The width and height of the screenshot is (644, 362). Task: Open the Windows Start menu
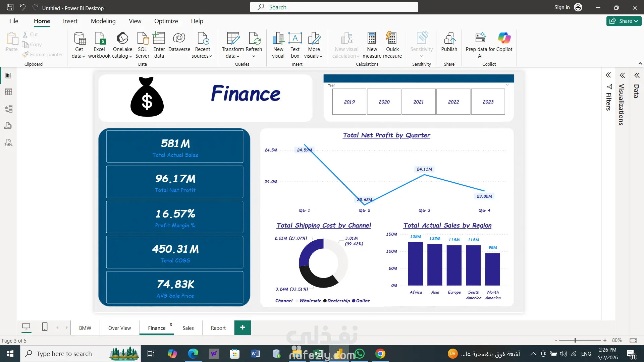(10, 354)
